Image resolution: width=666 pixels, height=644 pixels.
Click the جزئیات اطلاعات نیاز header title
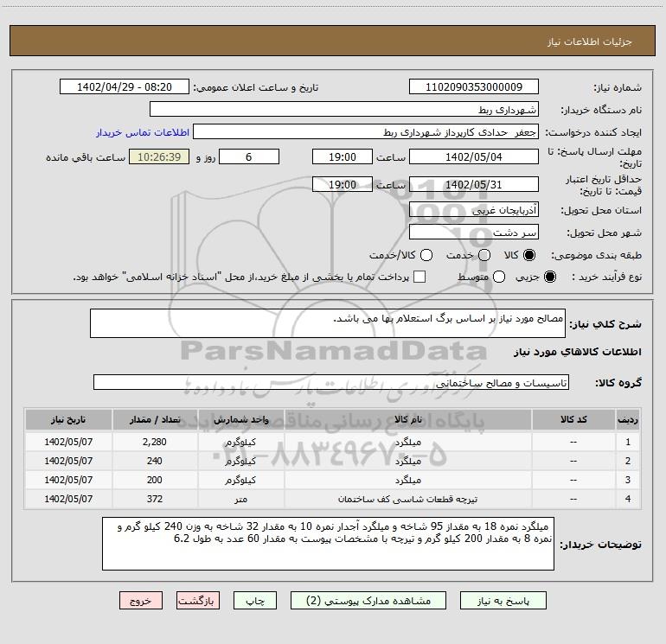(x=589, y=41)
